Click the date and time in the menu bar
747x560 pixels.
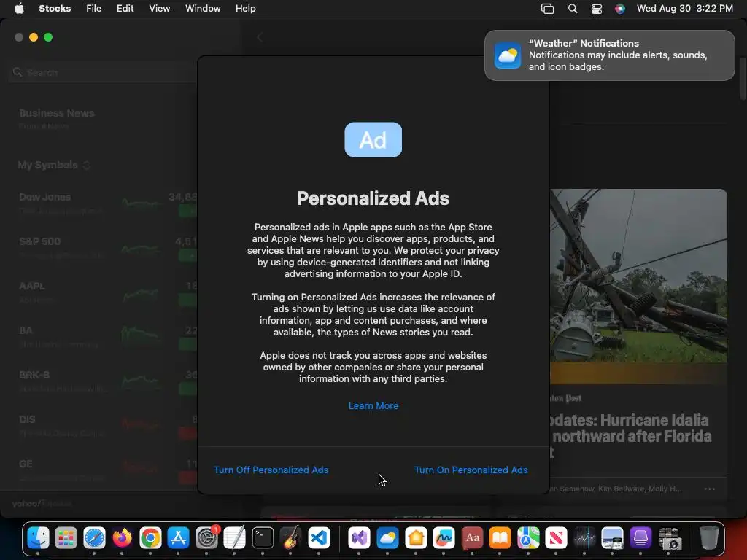click(x=684, y=9)
